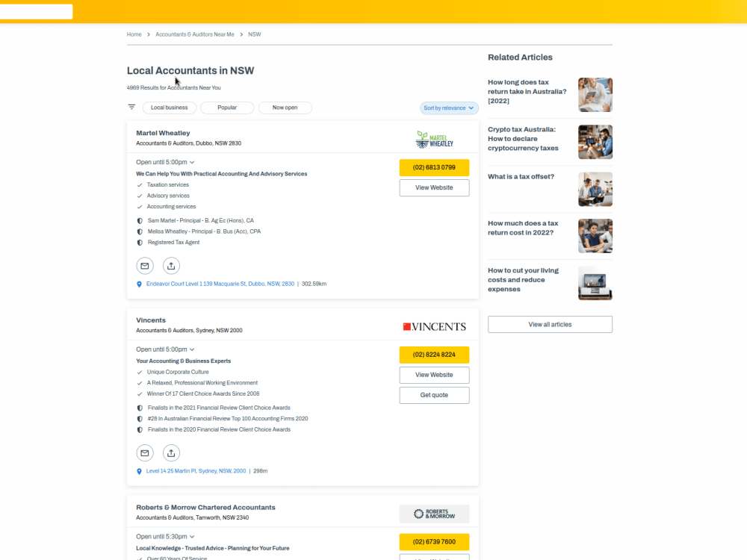Screen dimensions: 747x560
Task: Select 'Taxation services' feature text
Action: click(x=167, y=184)
